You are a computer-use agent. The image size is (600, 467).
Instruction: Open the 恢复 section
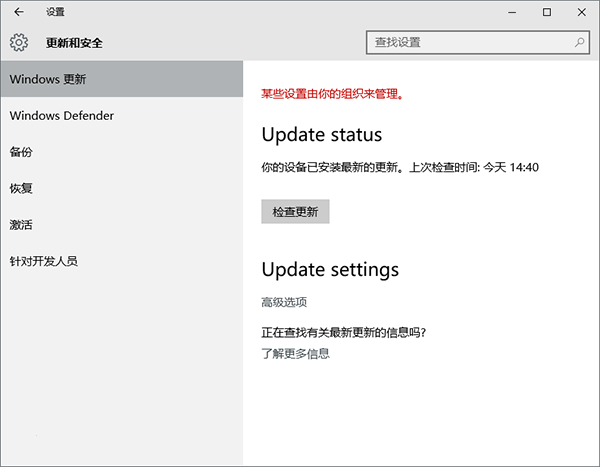click(122, 188)
